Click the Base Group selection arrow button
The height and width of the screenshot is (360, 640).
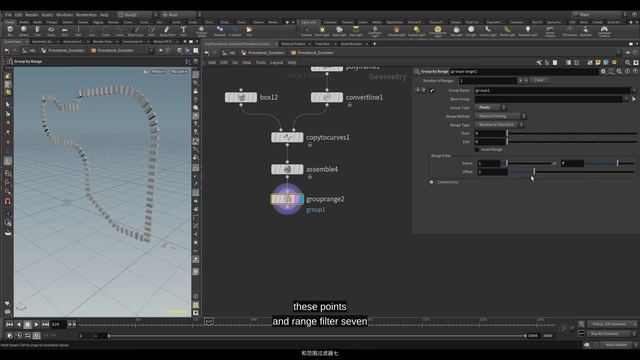pos(634,99)
